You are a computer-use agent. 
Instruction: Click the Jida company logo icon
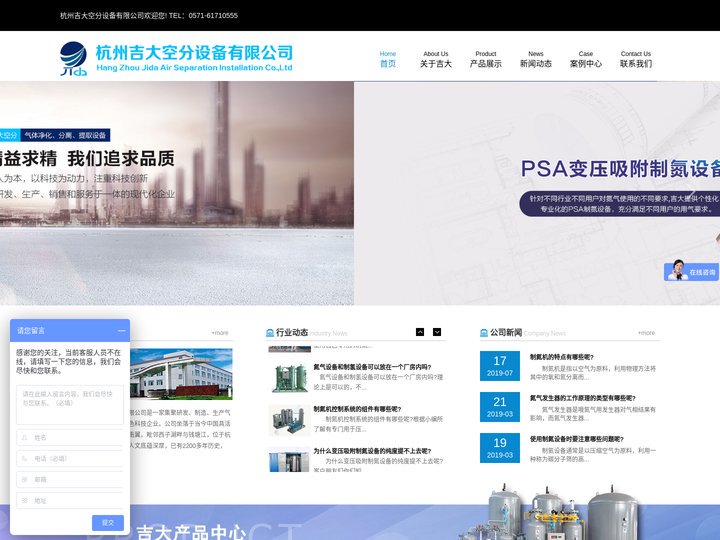[x=73, y=58]
